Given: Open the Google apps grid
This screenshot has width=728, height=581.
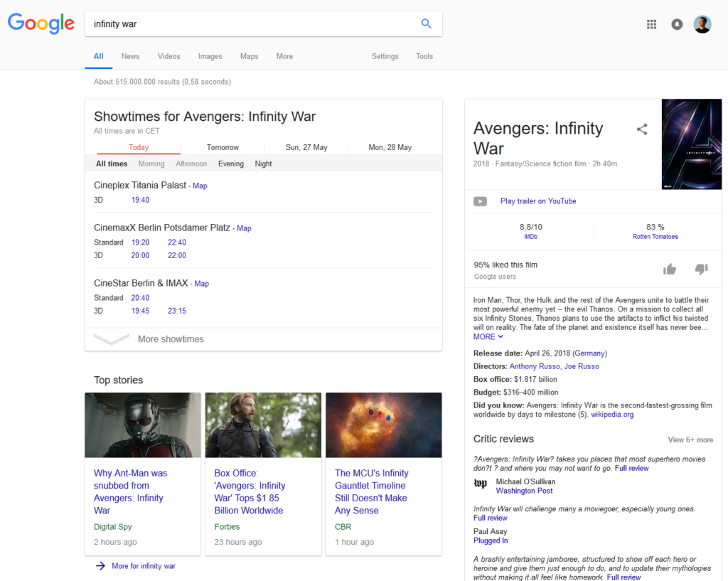Looking at the screenshot, I should pos(651,23).
